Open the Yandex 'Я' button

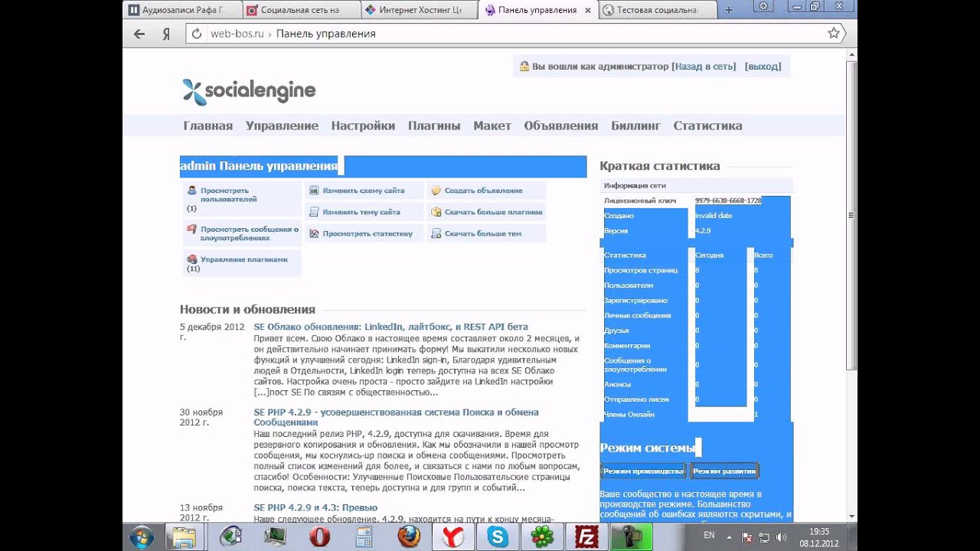pyautogui.click(x=166, y=34)
